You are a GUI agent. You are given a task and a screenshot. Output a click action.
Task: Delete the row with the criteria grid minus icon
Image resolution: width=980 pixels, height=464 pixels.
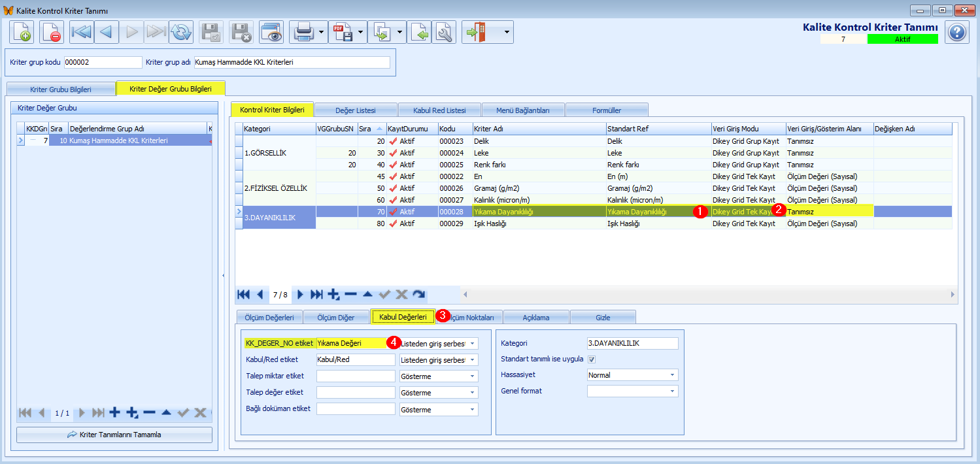351,295
